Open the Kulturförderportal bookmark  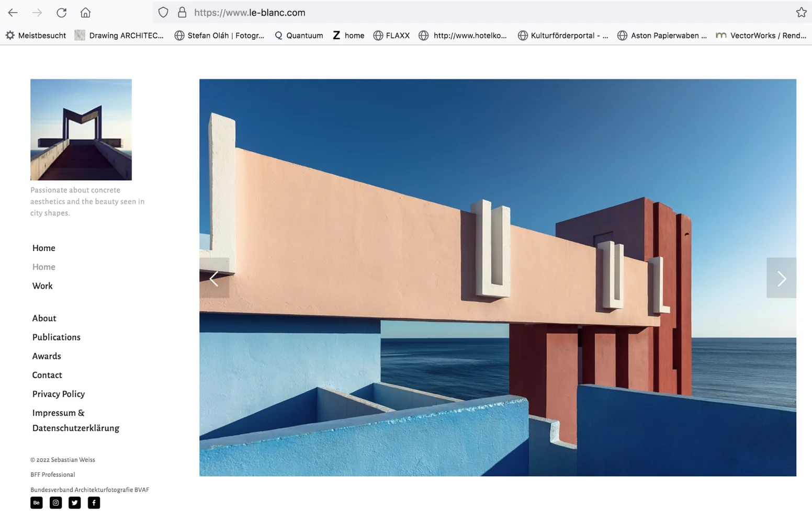pos(563,36)
